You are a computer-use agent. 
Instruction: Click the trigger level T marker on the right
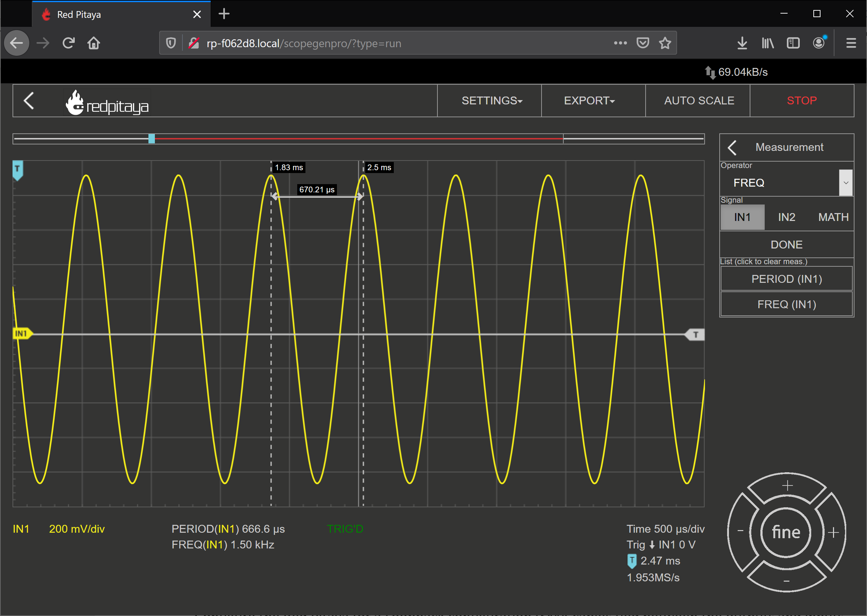pos(695,335)
